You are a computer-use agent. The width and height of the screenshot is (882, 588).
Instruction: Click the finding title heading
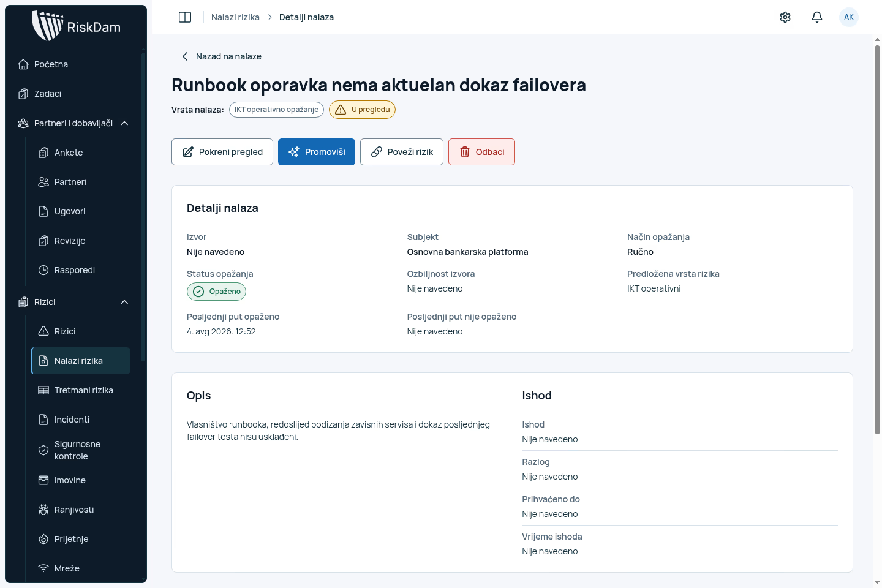coord(379,85)
